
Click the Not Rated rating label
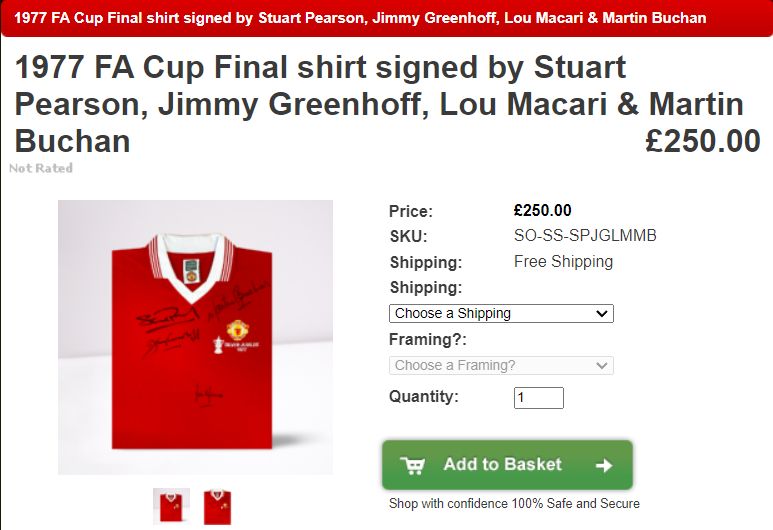click(41, 168)
